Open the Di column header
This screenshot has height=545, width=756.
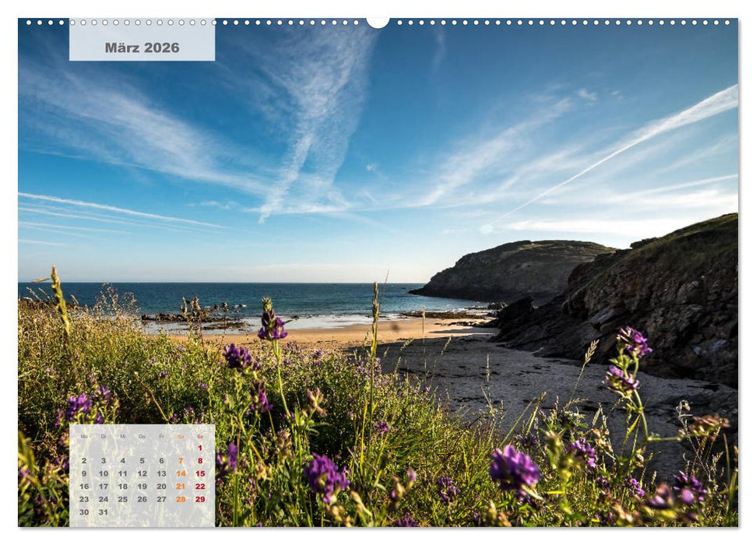(103, 436)
